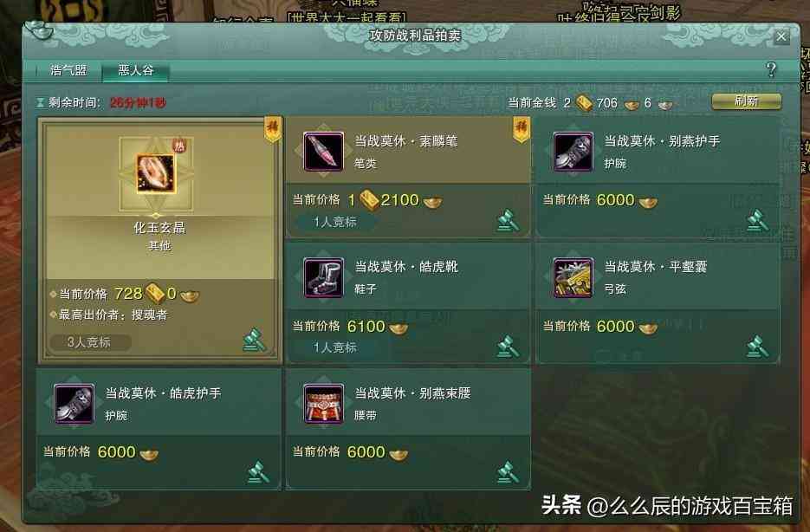810x532 pixels.
Task: Switch to the 浩气盟 tab
Action: [68, 70]
